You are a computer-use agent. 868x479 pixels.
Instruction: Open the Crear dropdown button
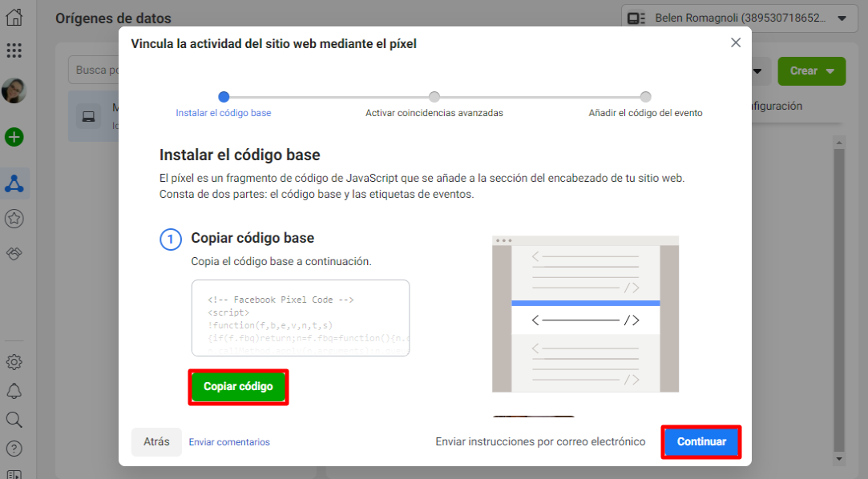coord(812,71)
